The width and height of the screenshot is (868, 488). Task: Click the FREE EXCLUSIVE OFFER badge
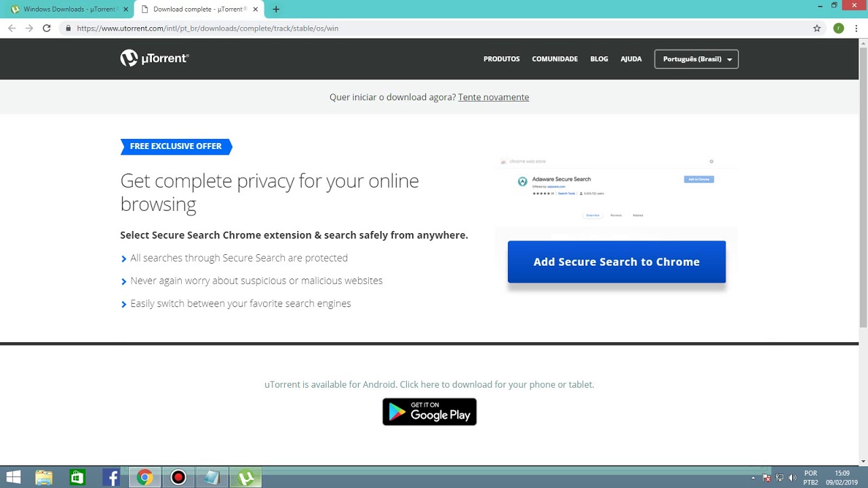[x=176, y=146]
